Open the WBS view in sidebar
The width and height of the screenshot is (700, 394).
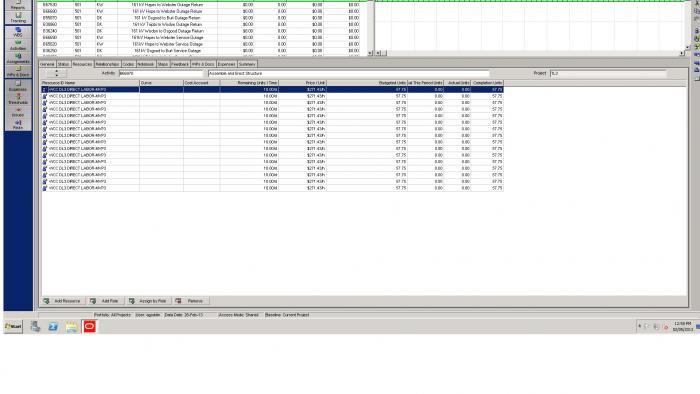click(x=18, y=32)
